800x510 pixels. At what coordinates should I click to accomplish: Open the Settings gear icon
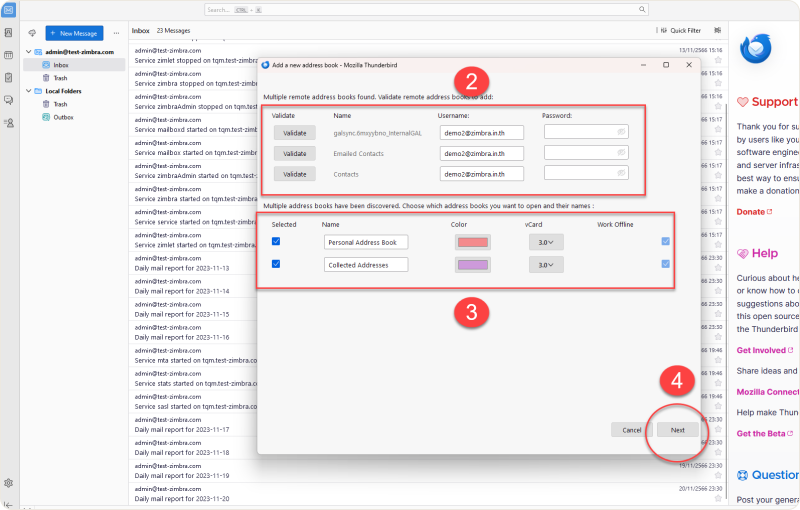(x=9, y=482)
